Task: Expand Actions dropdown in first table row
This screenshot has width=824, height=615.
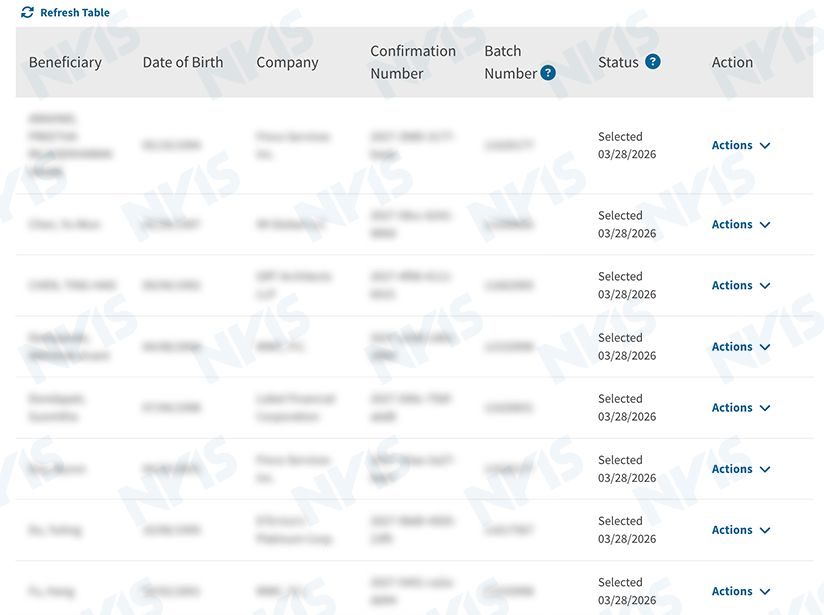Action: pos(741,145)
